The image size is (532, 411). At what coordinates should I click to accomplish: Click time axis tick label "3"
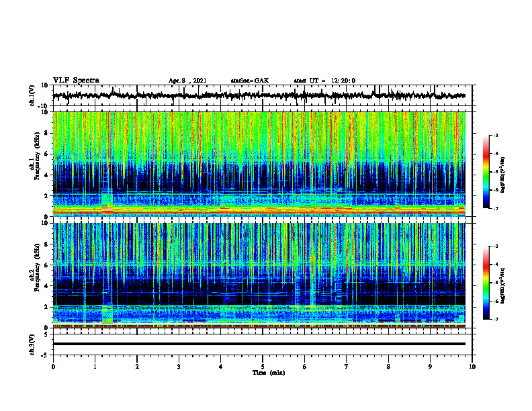[x=179, y=367]
